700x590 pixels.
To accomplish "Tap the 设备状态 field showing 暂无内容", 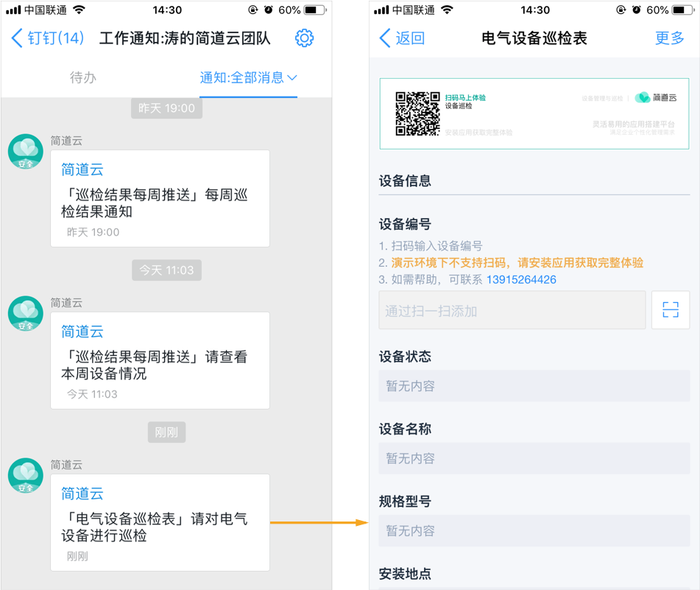I will [534, 385].
